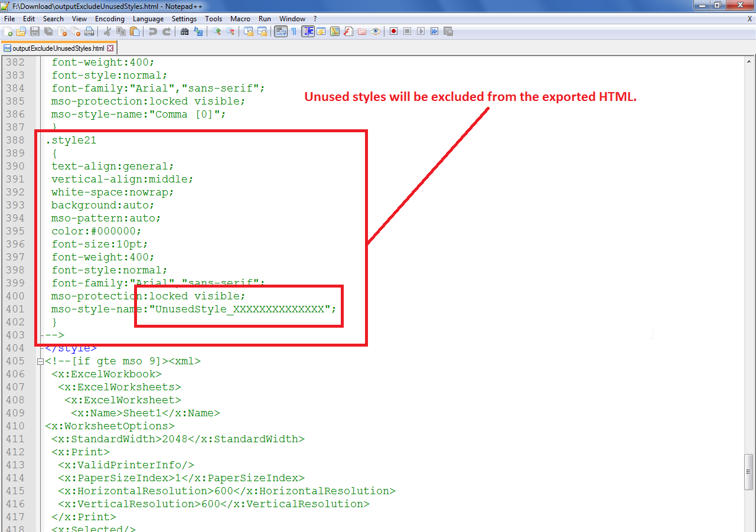Open the Encoding menu

coord(109,18)
